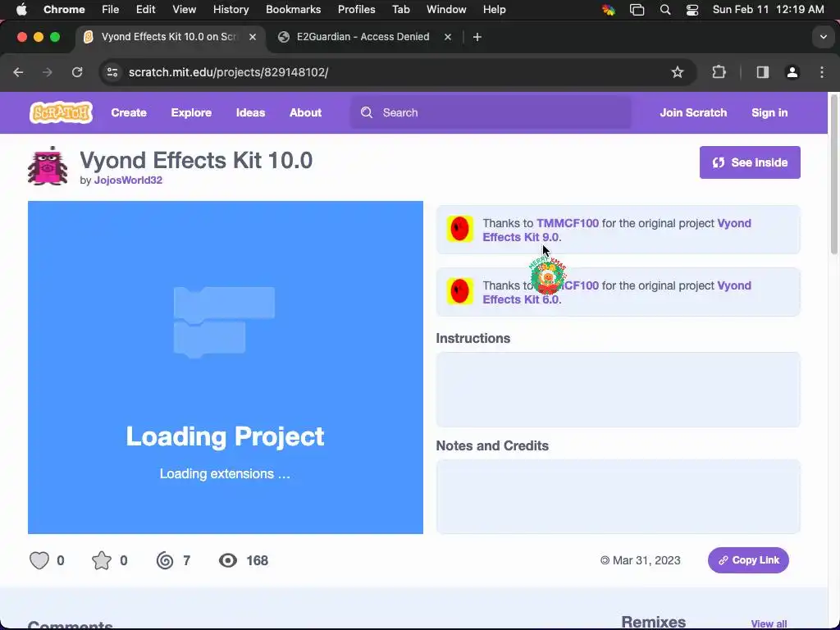Click the date and time in menu bar
The height and width of the screenshot is (630, 840).
[768, 9]
